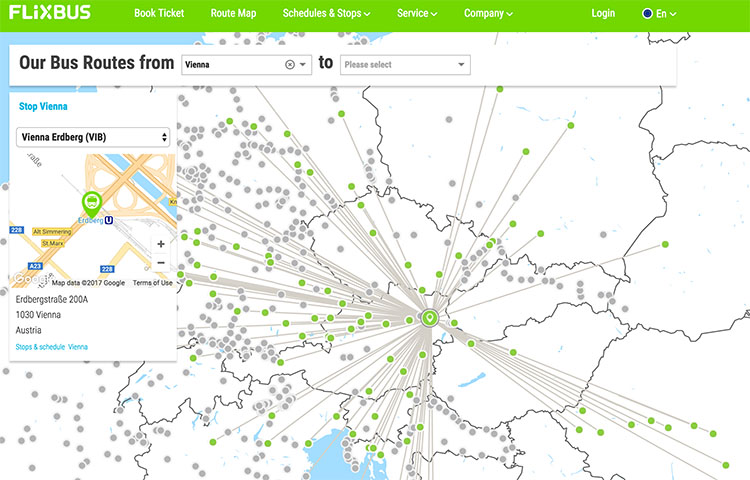Click the Google logo on mini map
The height and width of the screenshot is (480, 750).
32,282
